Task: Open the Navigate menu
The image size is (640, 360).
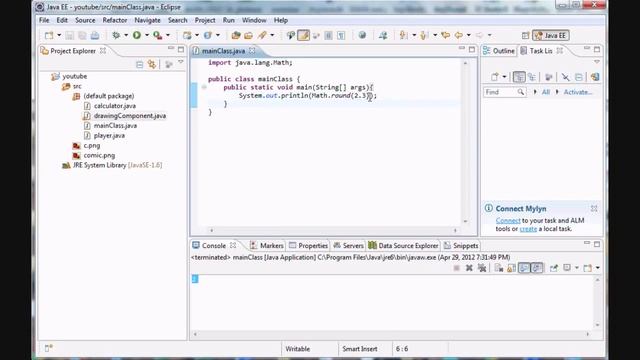Action: click(x=147, y=20)
